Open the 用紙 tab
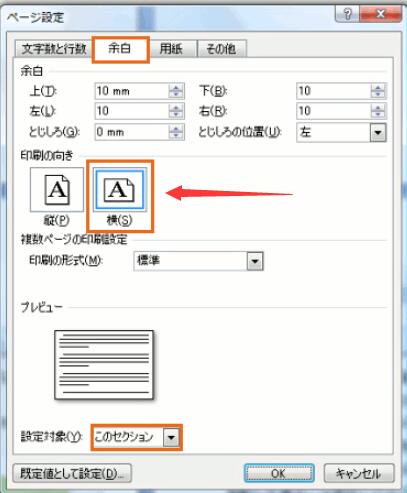The image size is (407, 493). (x=171, y=49)
